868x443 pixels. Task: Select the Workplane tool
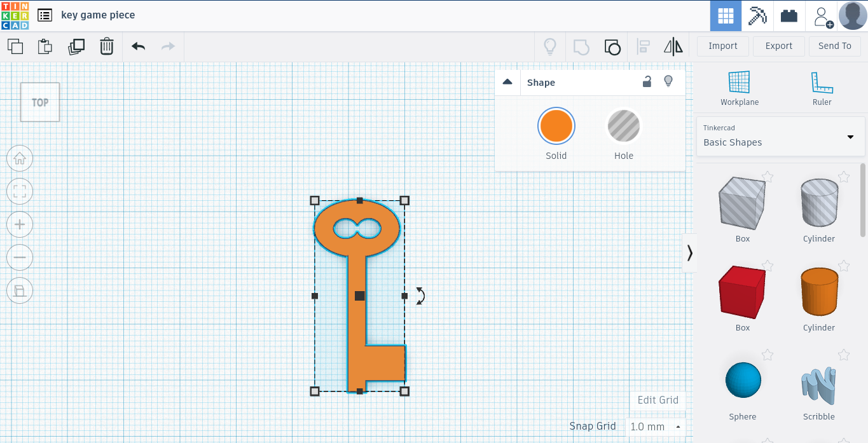tap(740, 88)
